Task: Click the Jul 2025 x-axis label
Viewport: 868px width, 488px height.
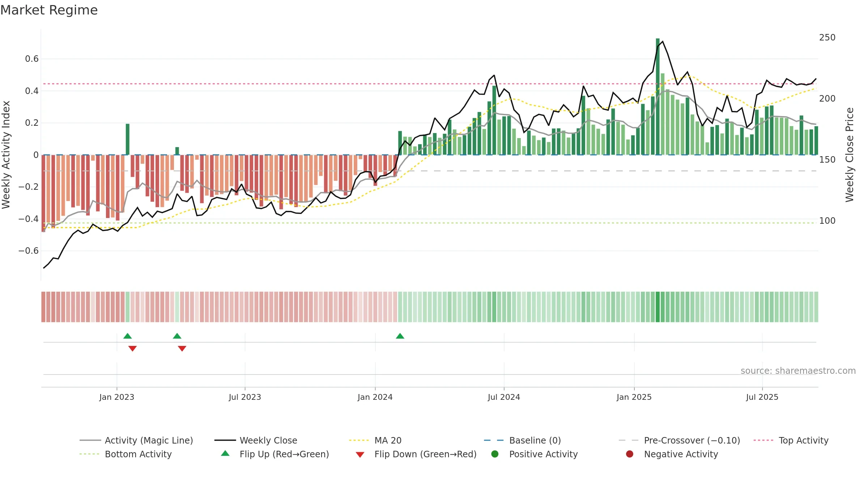Action: (762, 397)
